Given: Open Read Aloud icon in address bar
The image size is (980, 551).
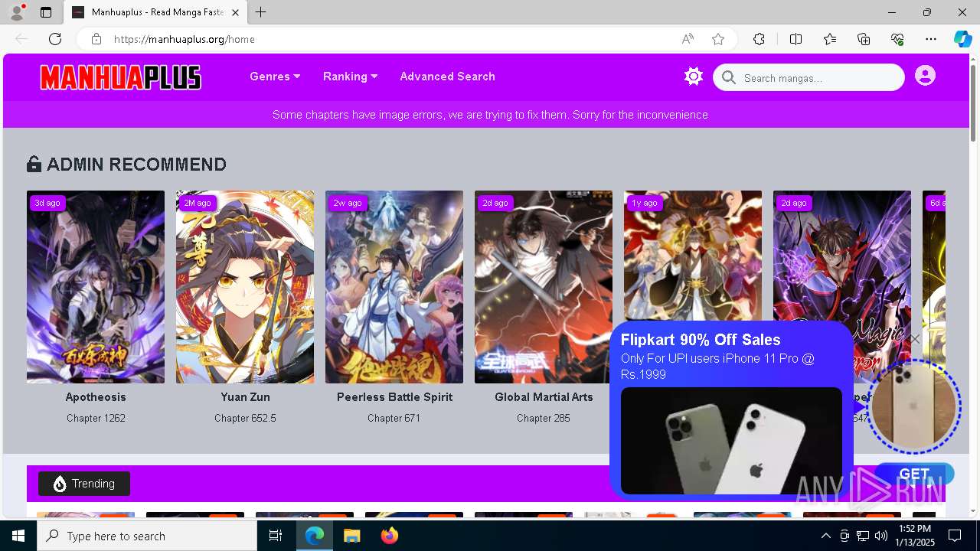Looking at the screenshot, I should [688, 39].
